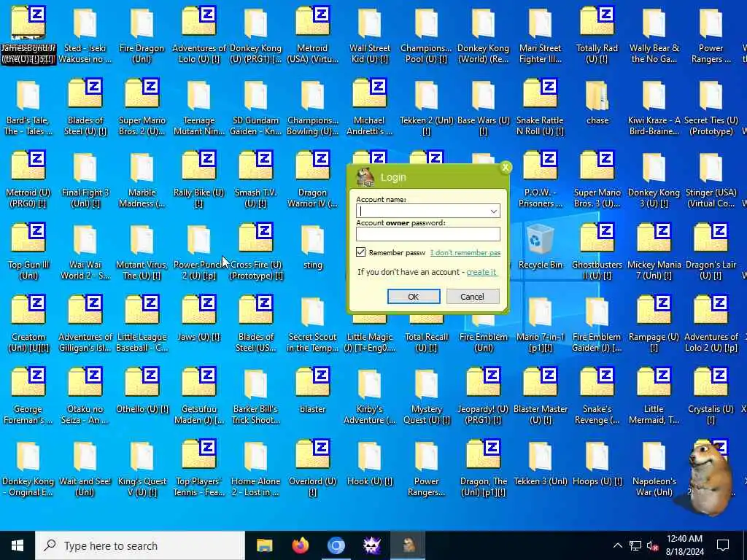Select Final Fight 3 (Unl) file
Image resolution: width=747 pixels, height=560 pixels.
pyautogui.click(x=85, y=179)
